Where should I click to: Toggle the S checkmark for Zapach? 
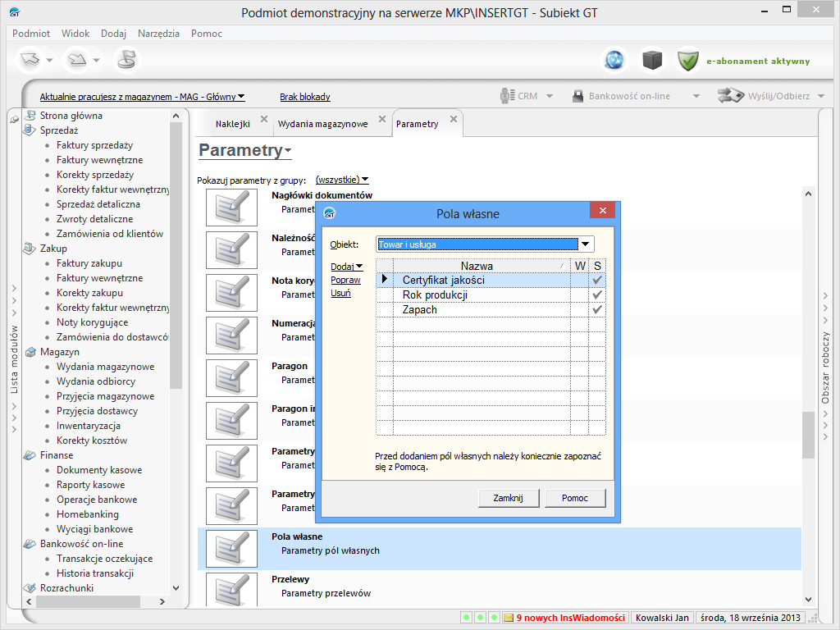[597, 310]
